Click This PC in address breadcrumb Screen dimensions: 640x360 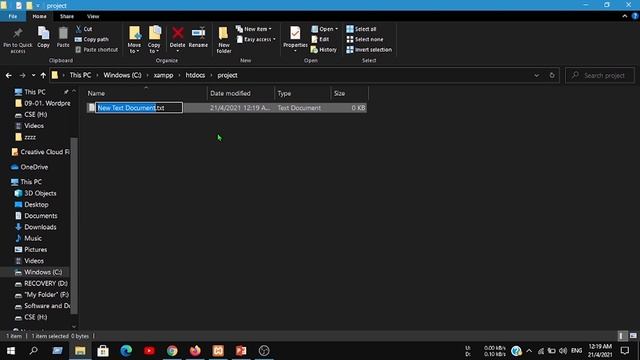(80, 75)
